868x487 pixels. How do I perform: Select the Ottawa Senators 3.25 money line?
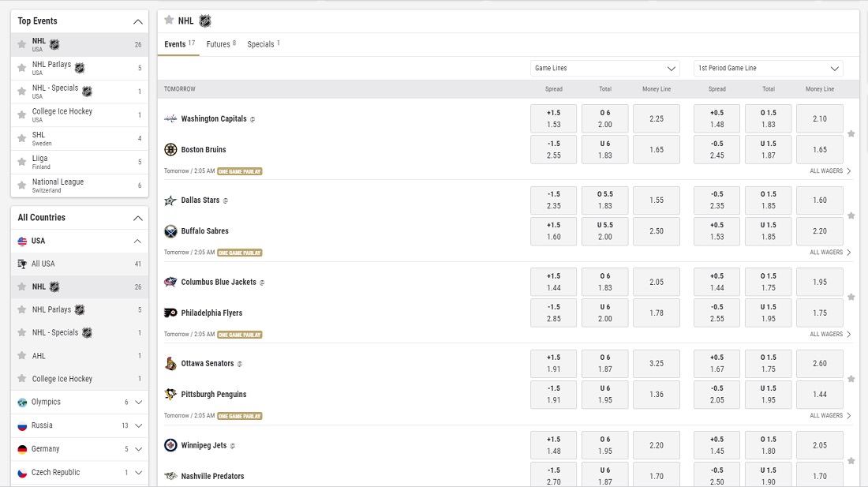(x=657, y=363)
